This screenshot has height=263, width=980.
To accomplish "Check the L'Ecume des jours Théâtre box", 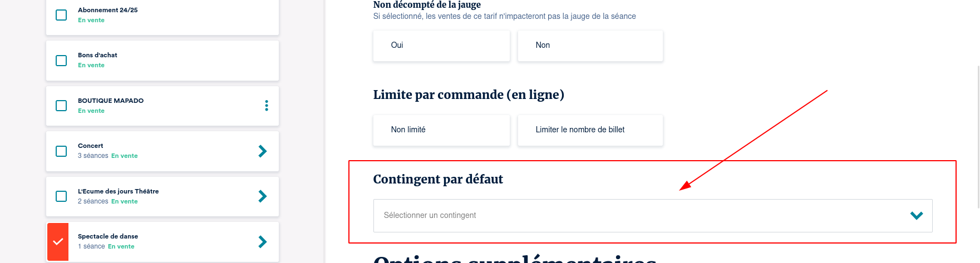I will click(61, 196).
